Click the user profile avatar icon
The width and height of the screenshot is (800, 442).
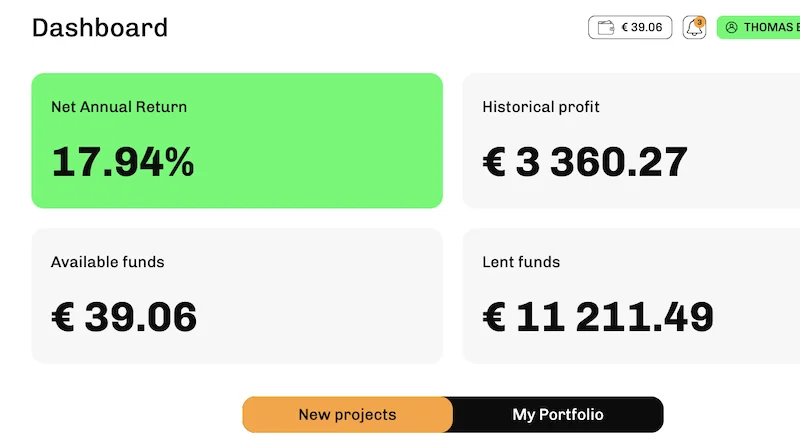point(731,28)
